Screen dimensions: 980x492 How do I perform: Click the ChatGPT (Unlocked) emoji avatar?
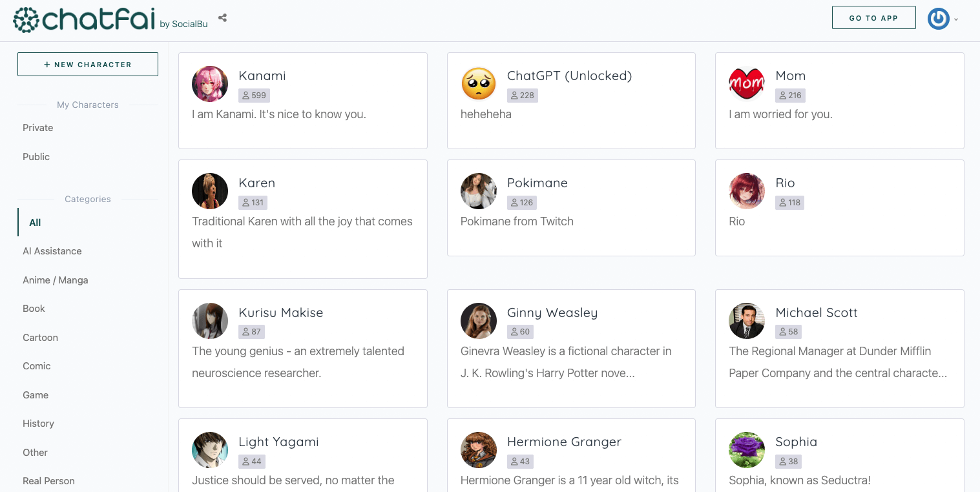[479, 84]
